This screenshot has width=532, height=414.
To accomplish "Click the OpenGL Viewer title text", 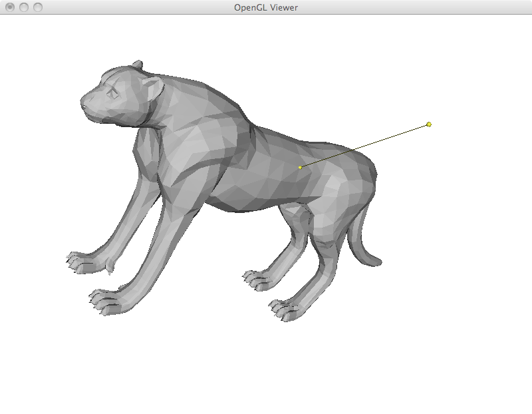I will point(266,7).
